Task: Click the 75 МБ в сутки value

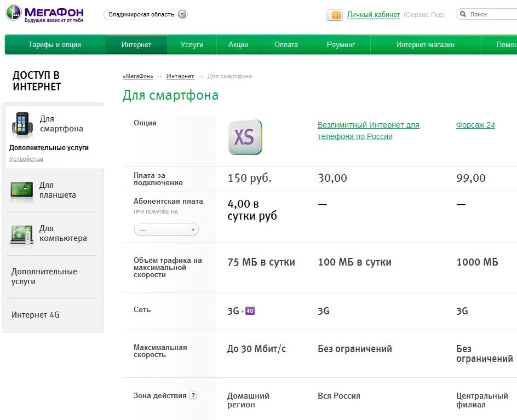Action: (x=261, y=262)
